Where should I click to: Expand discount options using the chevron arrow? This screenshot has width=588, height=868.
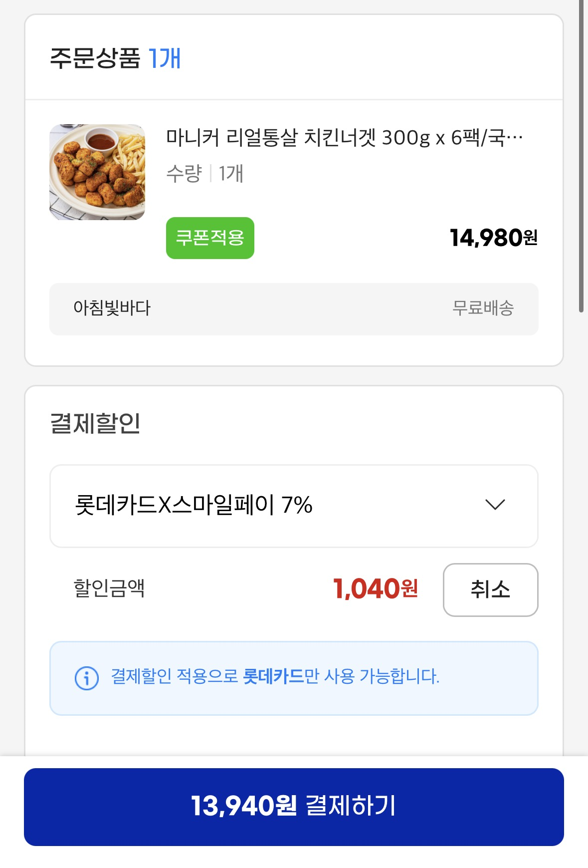pos(495,505)
